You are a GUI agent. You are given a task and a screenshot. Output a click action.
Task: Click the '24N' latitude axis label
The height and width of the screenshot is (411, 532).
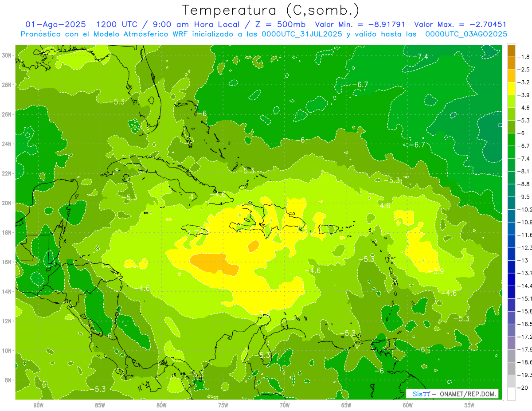pyautogui.click(x=7, y=144)
